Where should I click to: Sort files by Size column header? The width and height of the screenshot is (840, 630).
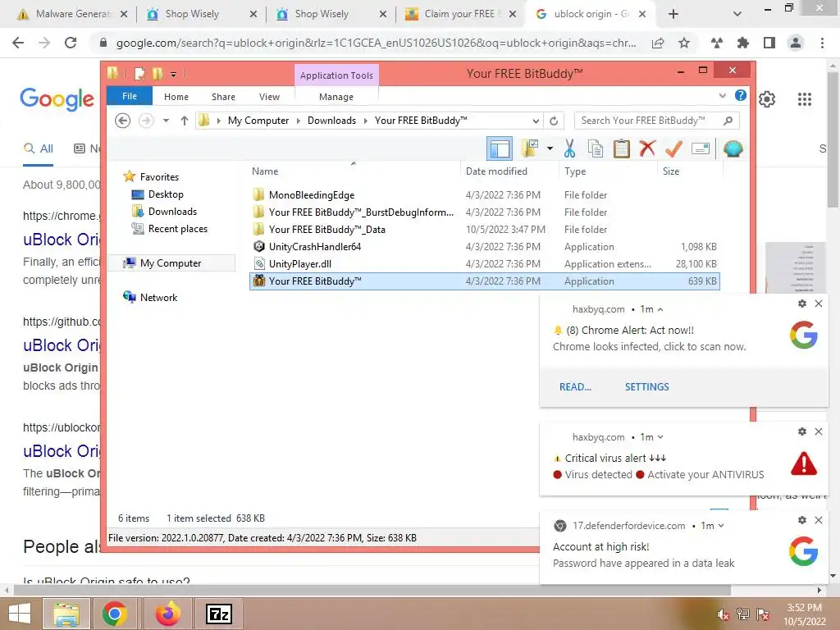[x=671, y=171]
